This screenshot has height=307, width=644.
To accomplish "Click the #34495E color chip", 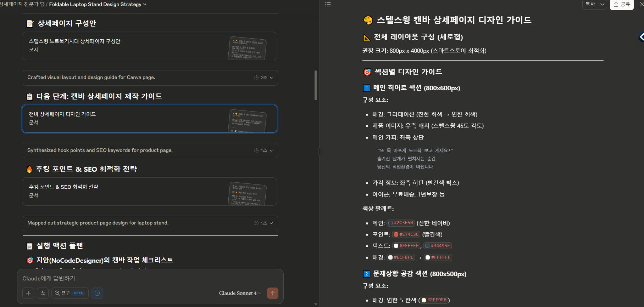I will point(438,246).
